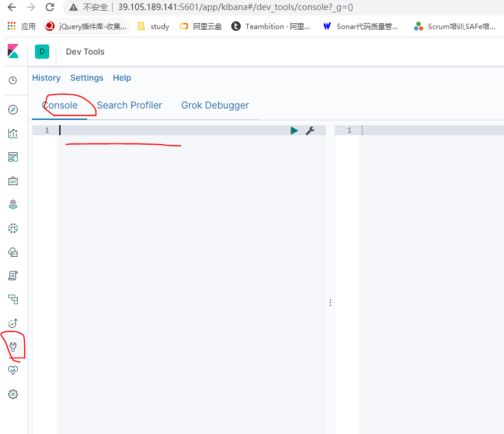Viewport: 504px width, 434px height.
Task: Open Machine Learning icon in sidebar
Action: tap(13, 228)
